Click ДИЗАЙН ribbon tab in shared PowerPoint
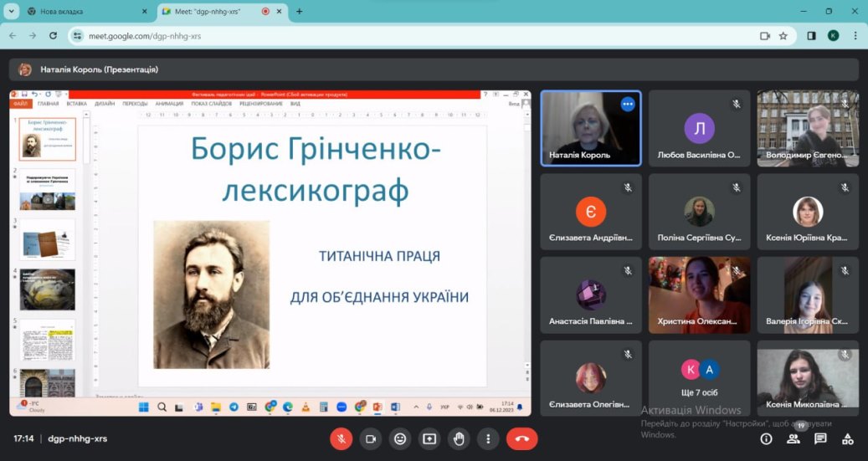The height and width of the screenshot is (461, 868). coord(105,104)
